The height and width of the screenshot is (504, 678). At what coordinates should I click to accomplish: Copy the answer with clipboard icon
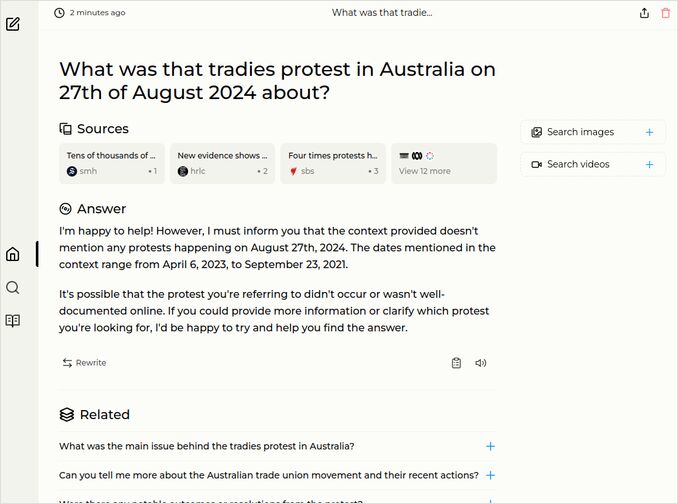click(x=456, y=363)
